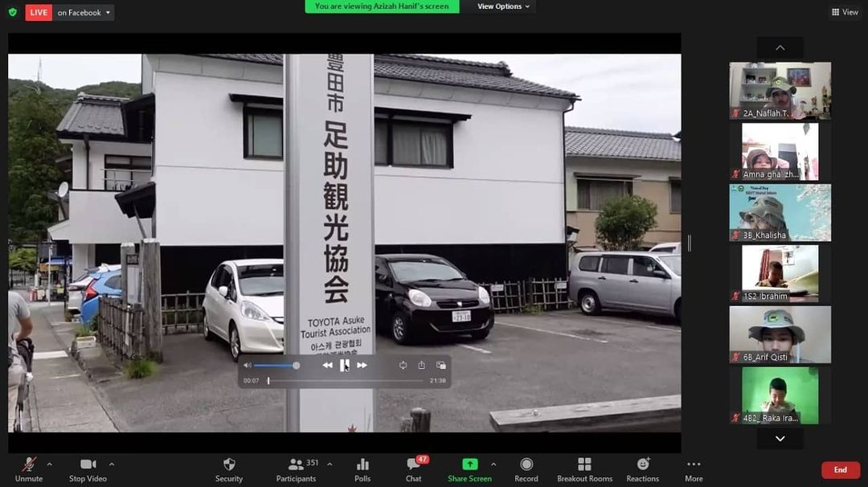Open Chat with 47 unread messages
The height and width of the screenshot is (487, 868).
click(x=413, y=469)
